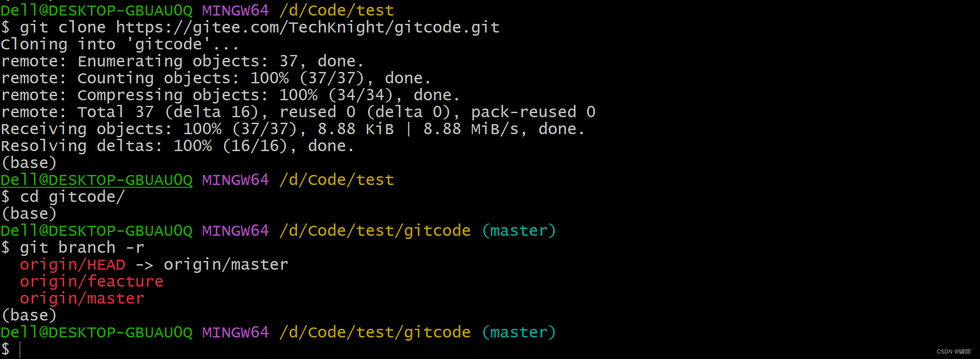
Task: Click the white origin/master after the arrow
Action: pyautogui.click(x=226, y=265)
